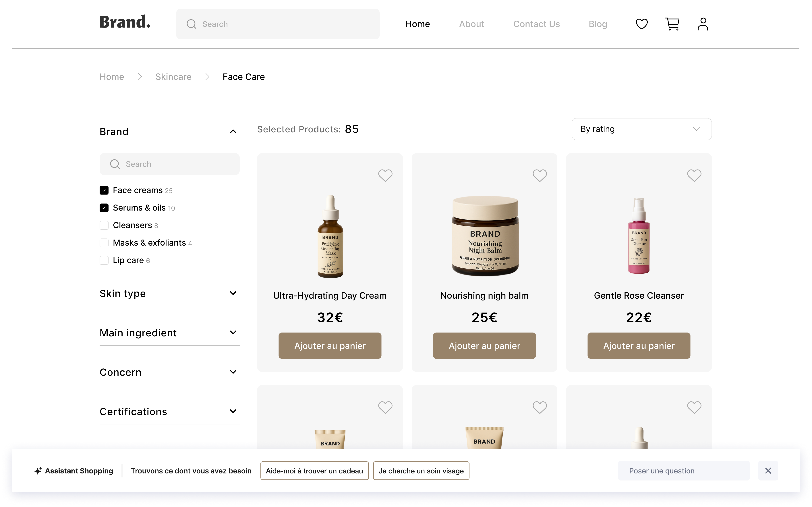
Task: Enable the Cleansers filter checkbox
Action: click(104, 225)
